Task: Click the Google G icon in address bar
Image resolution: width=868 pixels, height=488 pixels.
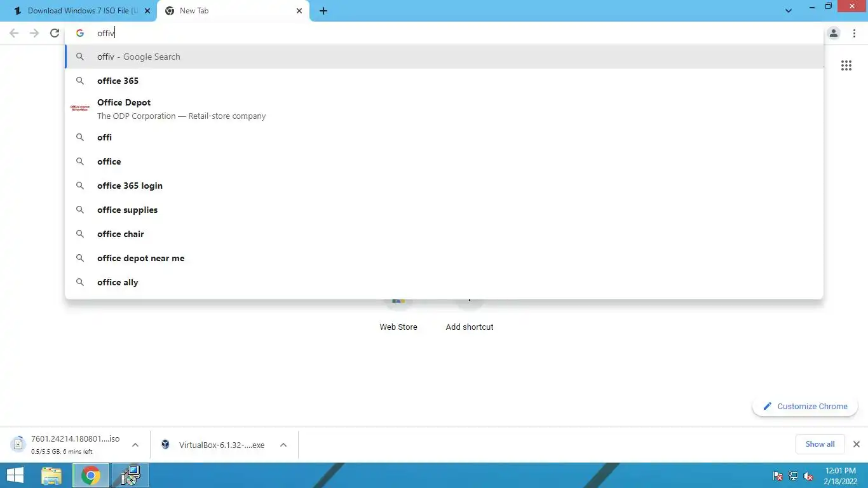Action: (80, 33)
